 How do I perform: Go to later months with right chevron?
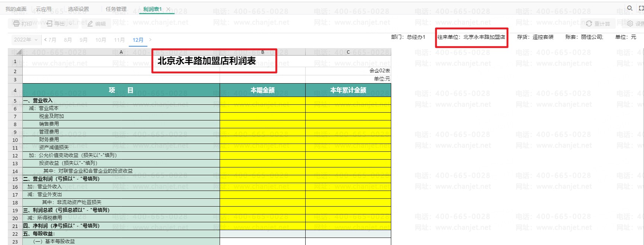pos(150,40)
